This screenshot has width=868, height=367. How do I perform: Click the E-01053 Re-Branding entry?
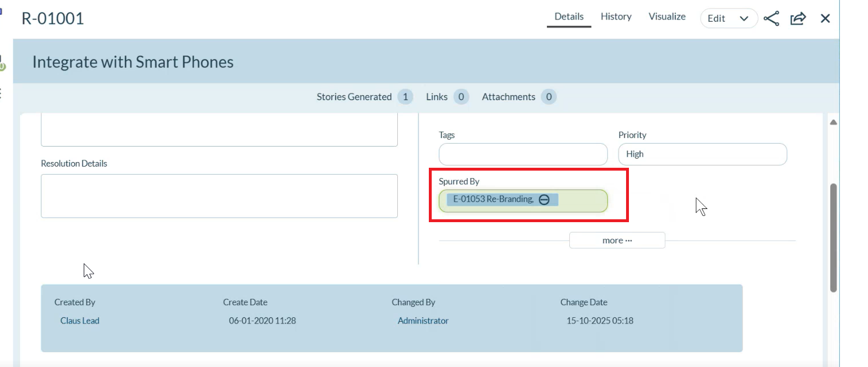[x=492, y=199]
